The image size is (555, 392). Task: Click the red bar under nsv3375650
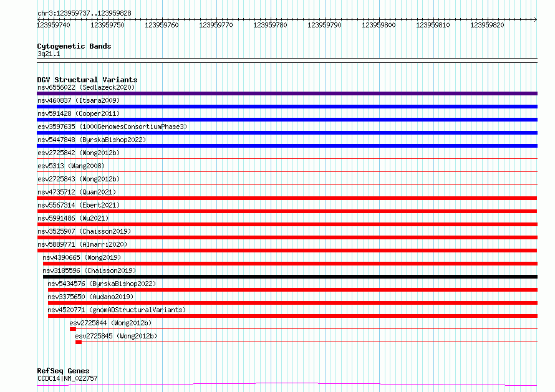click(292, 303)
